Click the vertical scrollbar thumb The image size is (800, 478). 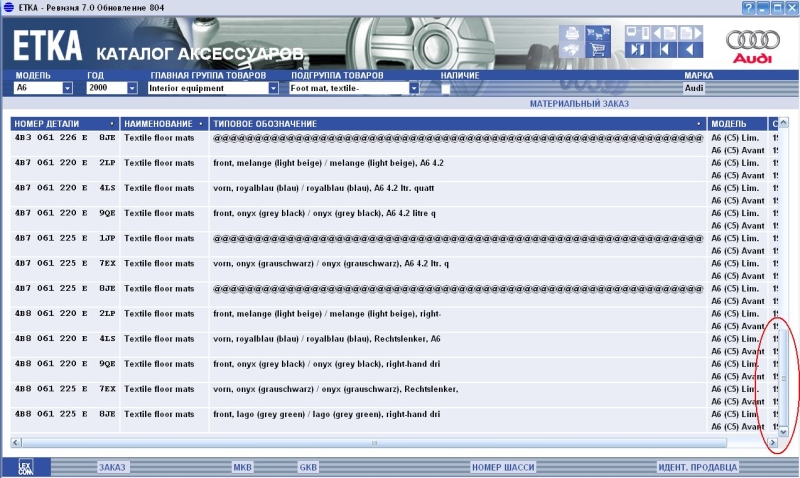click(784, 378)
